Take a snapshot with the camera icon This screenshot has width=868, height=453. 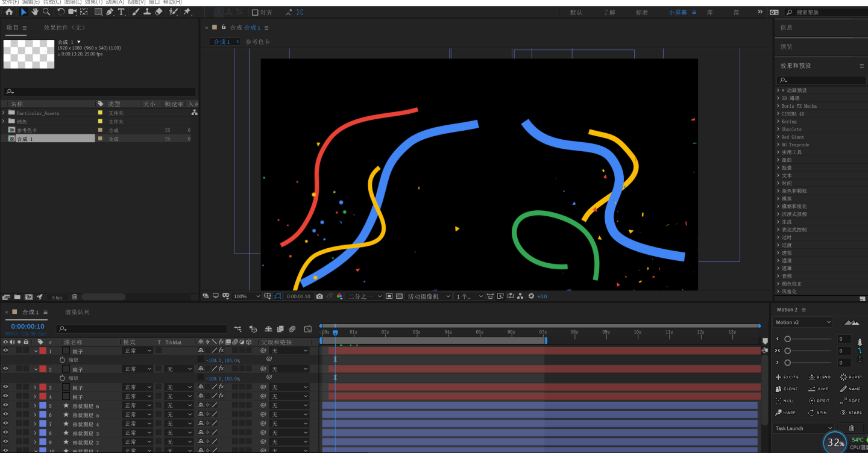point(319,296)
